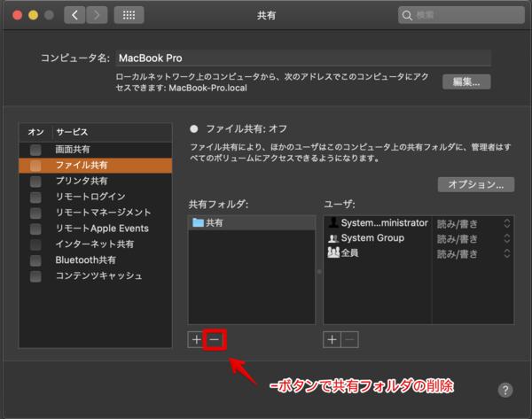The height and width of the screenshot is (419, 532).
Task: Enable リモートApple Events checkbox
Action: pyautogui.click(x=35, y=229)
